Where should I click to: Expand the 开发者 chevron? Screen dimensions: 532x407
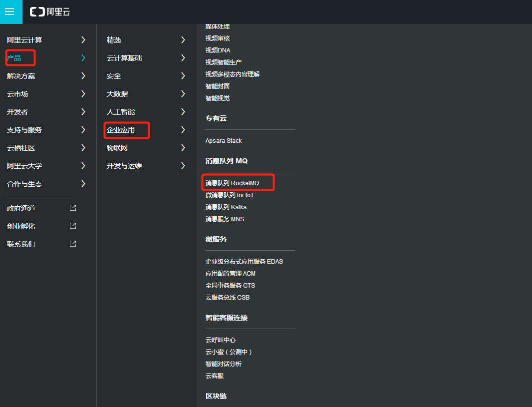pyautogui.click(x=83, y=112)
